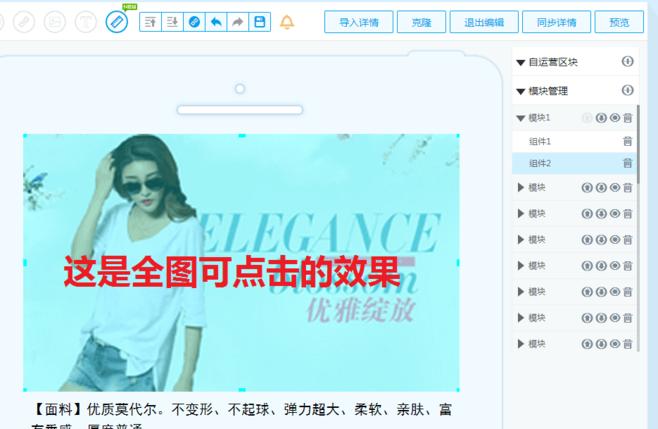Click the module list vertical scrollbar
The width and height of the screenshot is (658, 429).
click(638, 144)
